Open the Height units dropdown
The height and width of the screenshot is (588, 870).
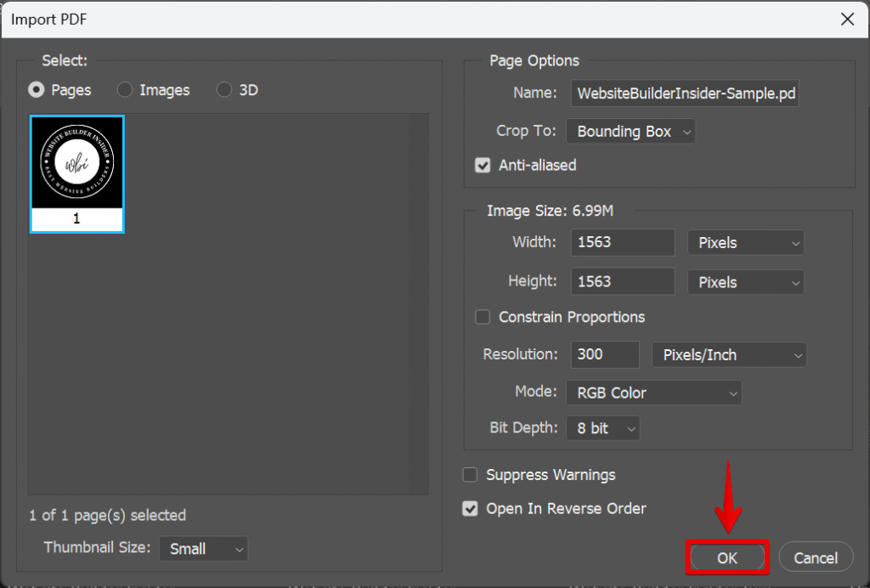[745, 281]
